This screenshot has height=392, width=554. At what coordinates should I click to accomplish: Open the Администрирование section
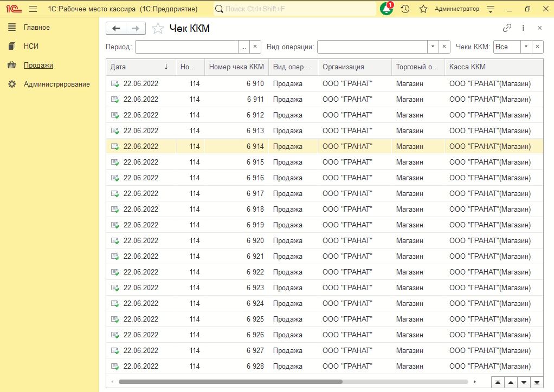click(56, 84)
